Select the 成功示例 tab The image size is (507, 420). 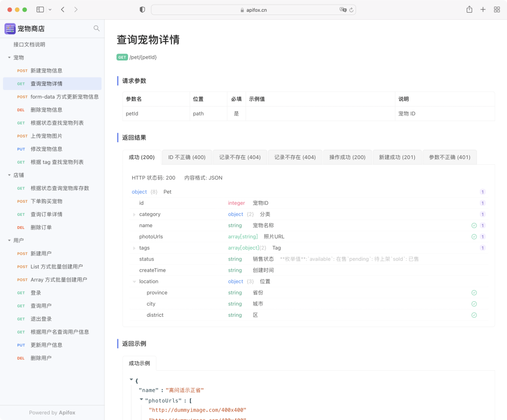coord(139,363)
